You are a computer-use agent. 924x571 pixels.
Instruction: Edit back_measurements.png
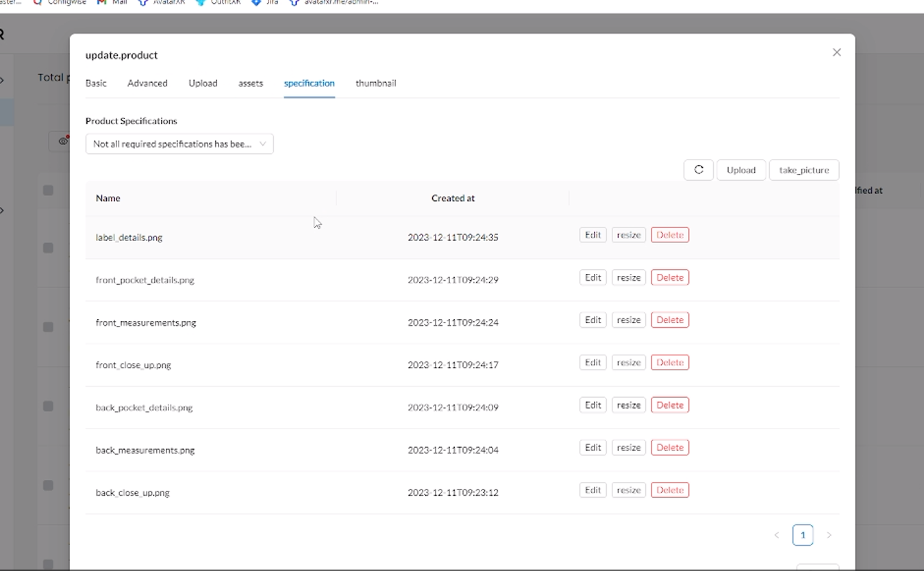click(593, 447)
